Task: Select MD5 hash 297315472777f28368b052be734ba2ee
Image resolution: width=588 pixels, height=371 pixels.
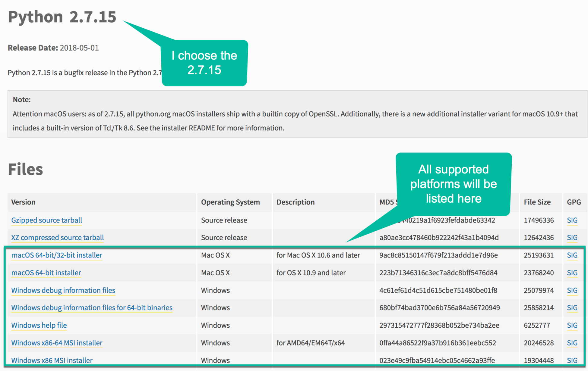Action: (x=439, y=325)
